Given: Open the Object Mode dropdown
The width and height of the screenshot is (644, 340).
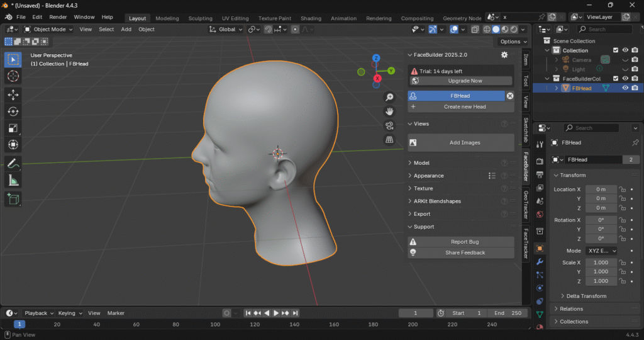Looking at the screenshot, I should tap(49, 29).
